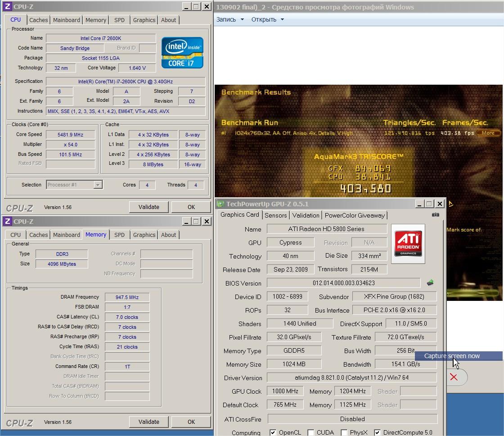This screenshot has height=436, width=504.
Task: Click the ATI CrossFire Disabled field
Action: click(352, 419)
